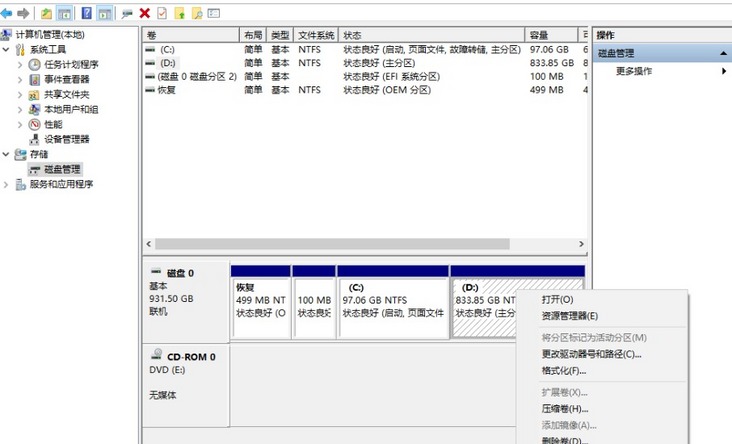Choose 打开(O) from context menu
This screenshot has width=732, height=444.
click(602, 300)
